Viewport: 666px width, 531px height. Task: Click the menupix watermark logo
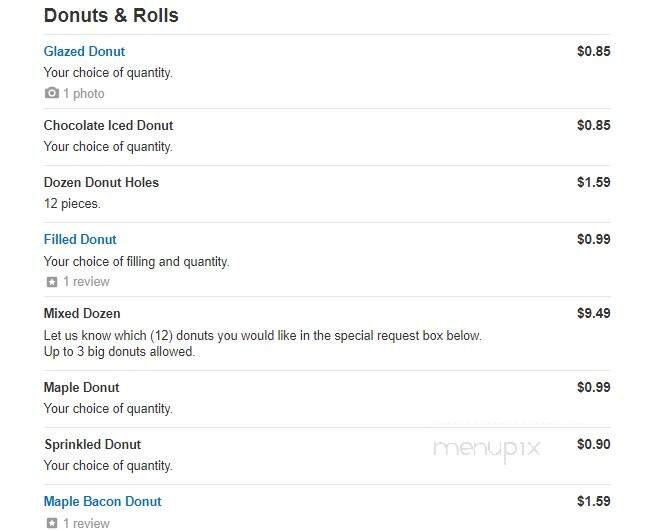(486, 449)
